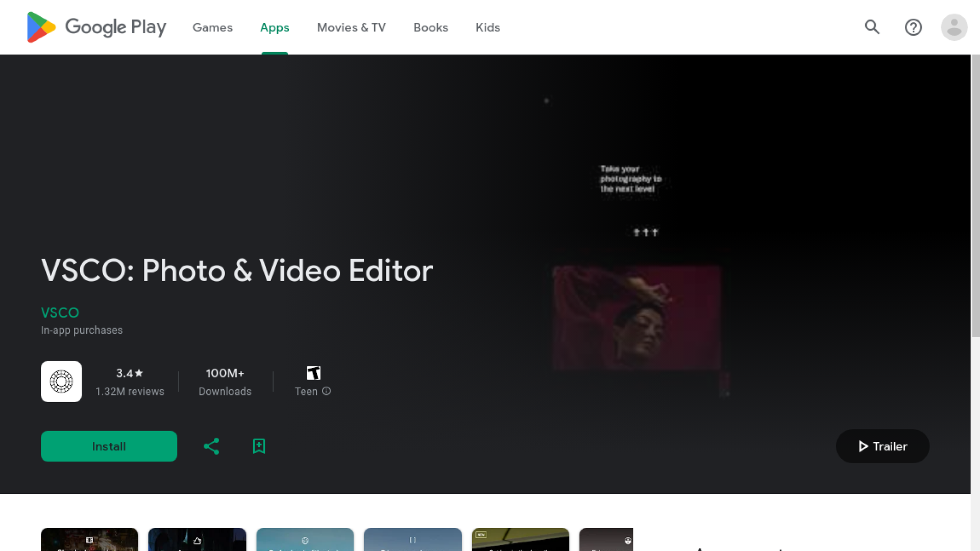Click the Google Play logo
Viewport: 980px width, 551px height.
[x=96, y=27]
